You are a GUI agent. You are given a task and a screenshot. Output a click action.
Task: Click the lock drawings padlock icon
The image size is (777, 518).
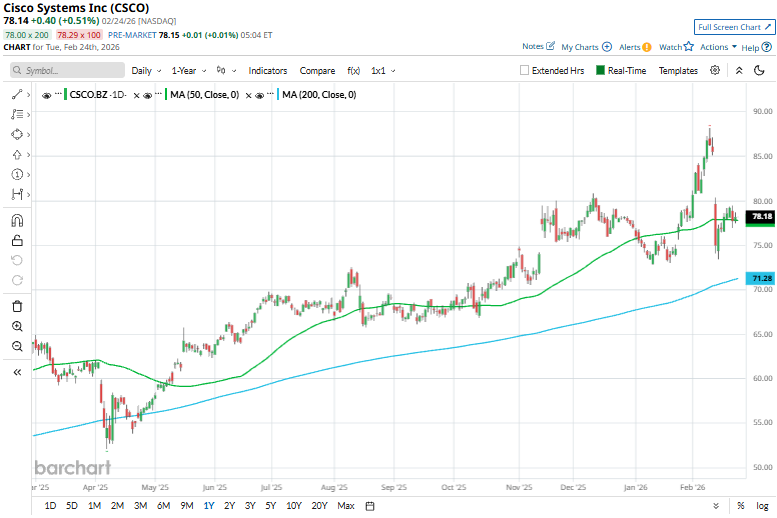coord(17,240)
